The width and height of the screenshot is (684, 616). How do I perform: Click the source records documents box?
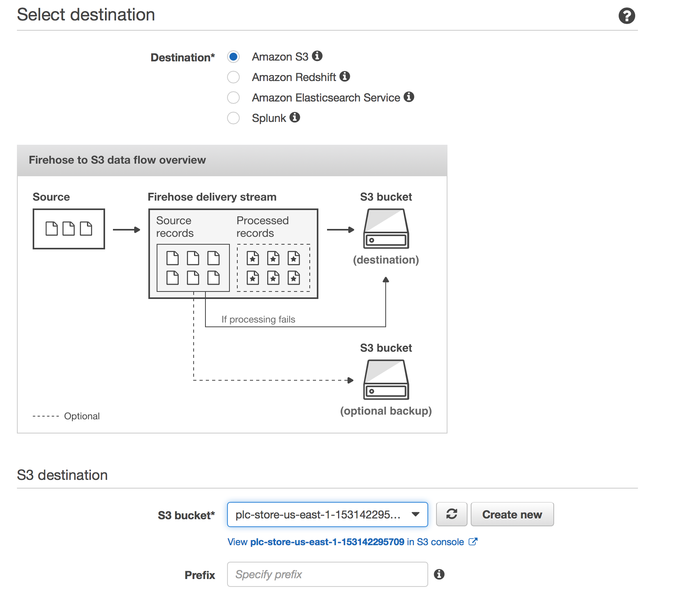pos(193,268)
